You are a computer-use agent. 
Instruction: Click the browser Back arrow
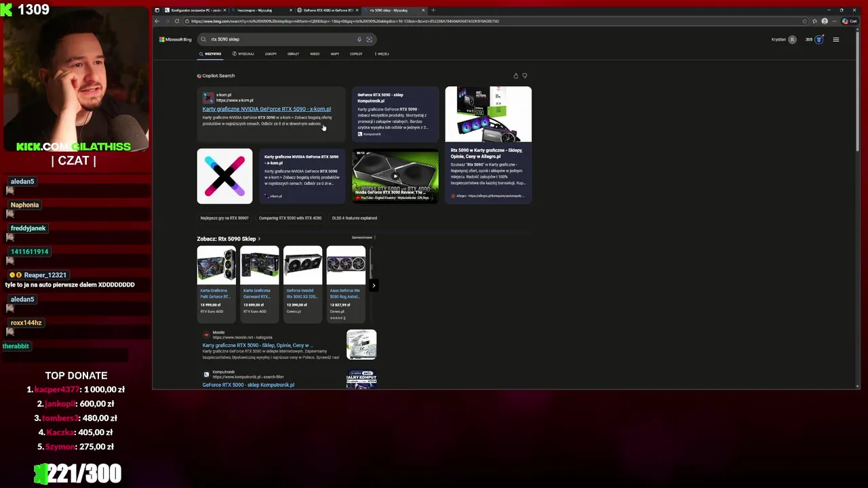coord(157,21)
